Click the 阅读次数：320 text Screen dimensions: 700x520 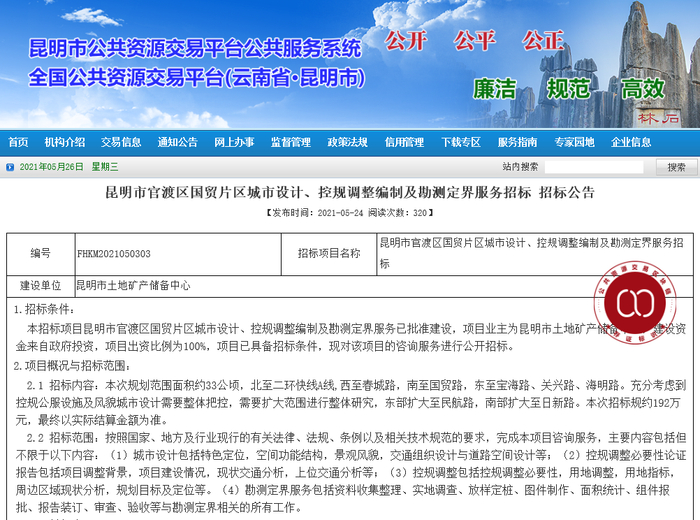coord(398,213)
